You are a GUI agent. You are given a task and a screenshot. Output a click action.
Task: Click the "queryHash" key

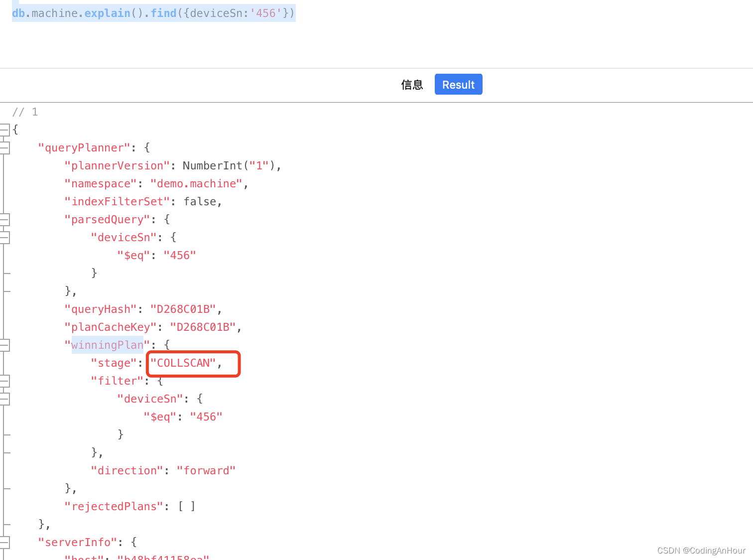[x=101, y=309]
